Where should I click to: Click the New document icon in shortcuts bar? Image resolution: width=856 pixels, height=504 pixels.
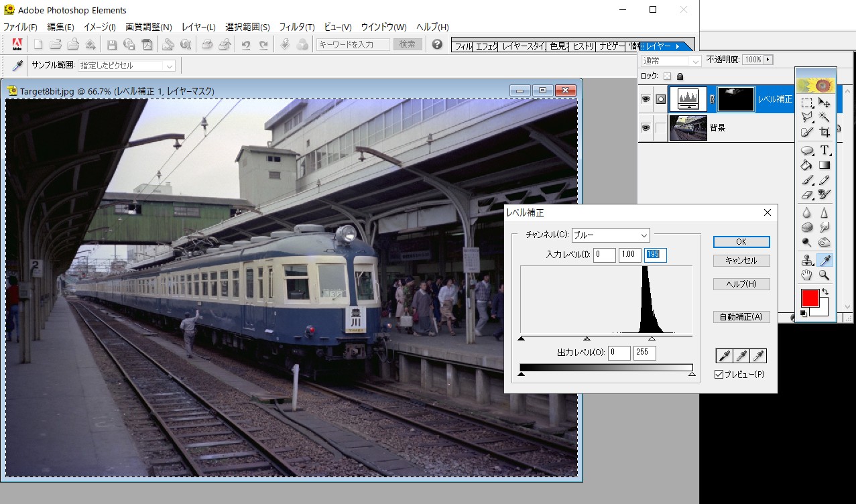pos(38,44)
